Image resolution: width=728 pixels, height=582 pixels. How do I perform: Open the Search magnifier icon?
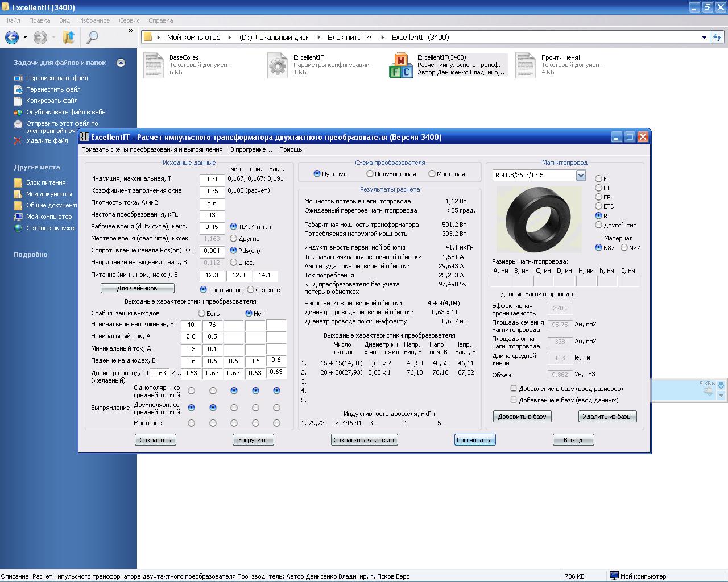[92, 38]
